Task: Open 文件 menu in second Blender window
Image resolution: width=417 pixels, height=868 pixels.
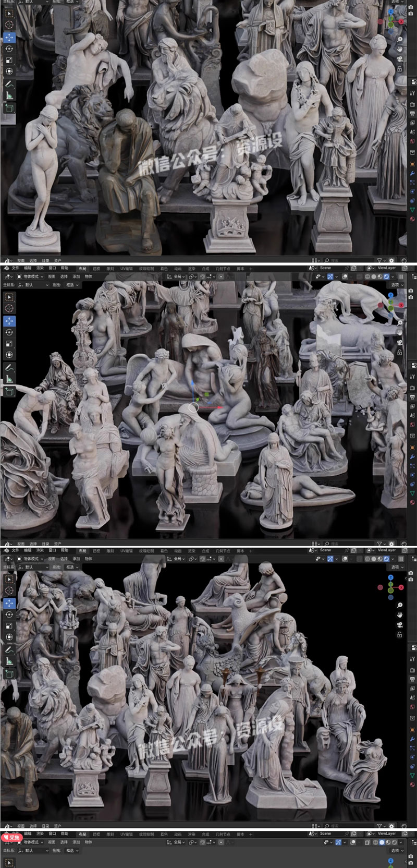Action: point(16,268)
